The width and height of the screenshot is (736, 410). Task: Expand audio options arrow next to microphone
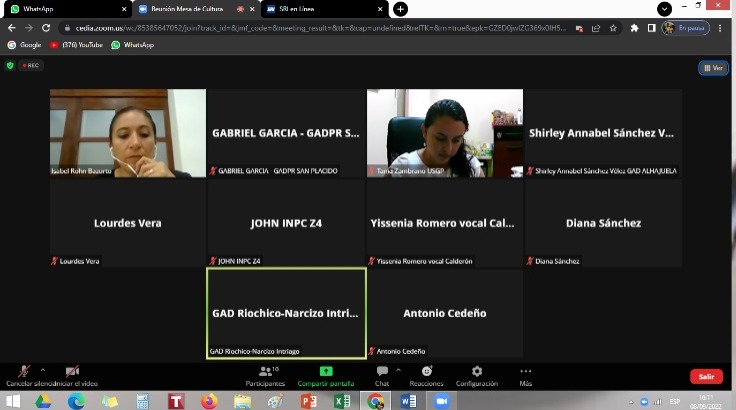(x=42, y=370)
